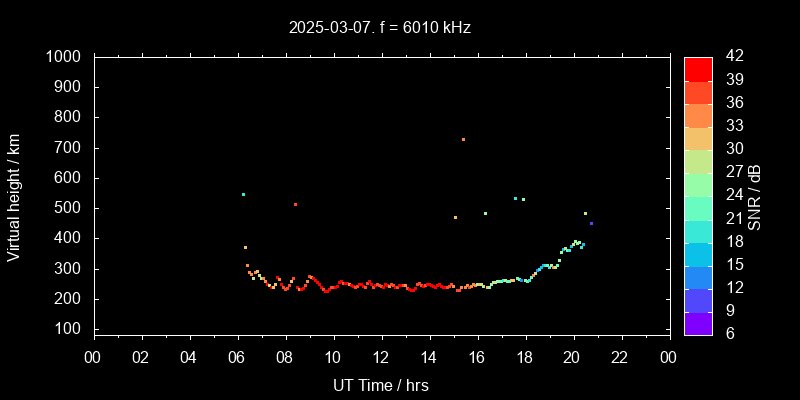Pick the turquoise 18–21 dB colorbar segment

698,230
